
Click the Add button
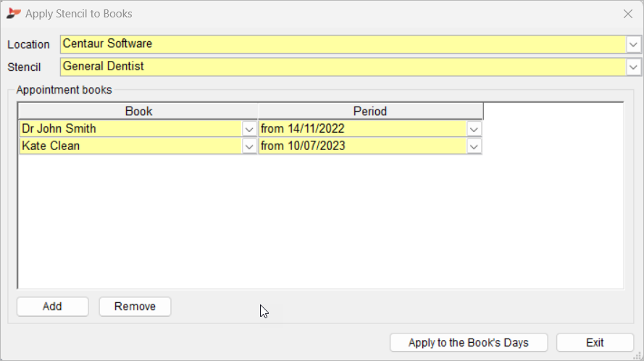pos(53,307)
